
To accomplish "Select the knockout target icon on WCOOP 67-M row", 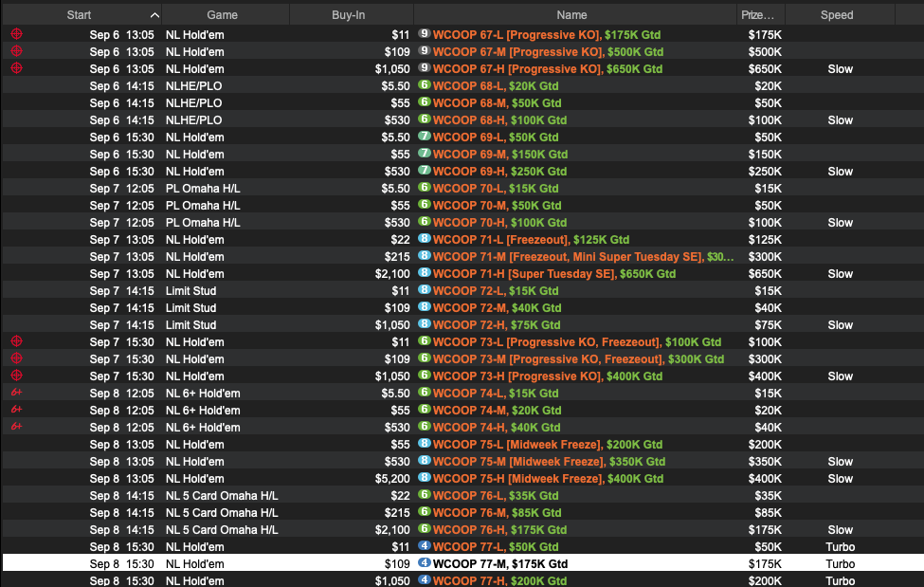I will [x=16, y=51].
